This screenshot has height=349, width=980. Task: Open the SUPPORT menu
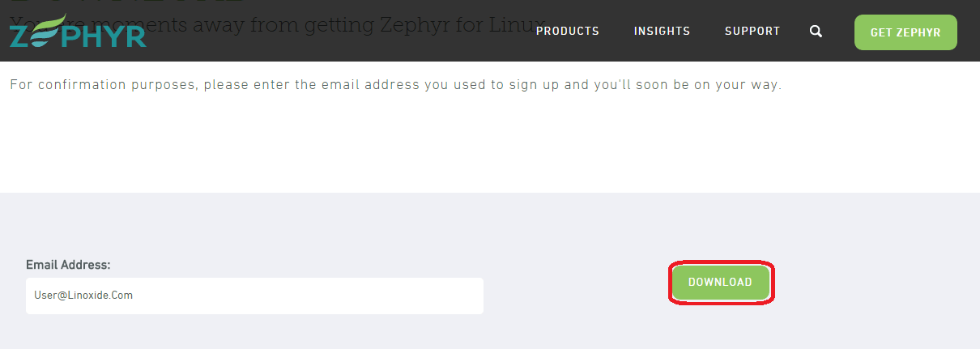[752, 32]
